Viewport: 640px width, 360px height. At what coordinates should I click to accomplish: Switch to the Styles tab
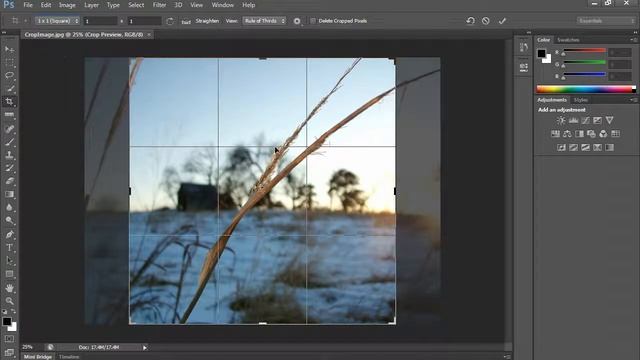click(x=580, y=100)
